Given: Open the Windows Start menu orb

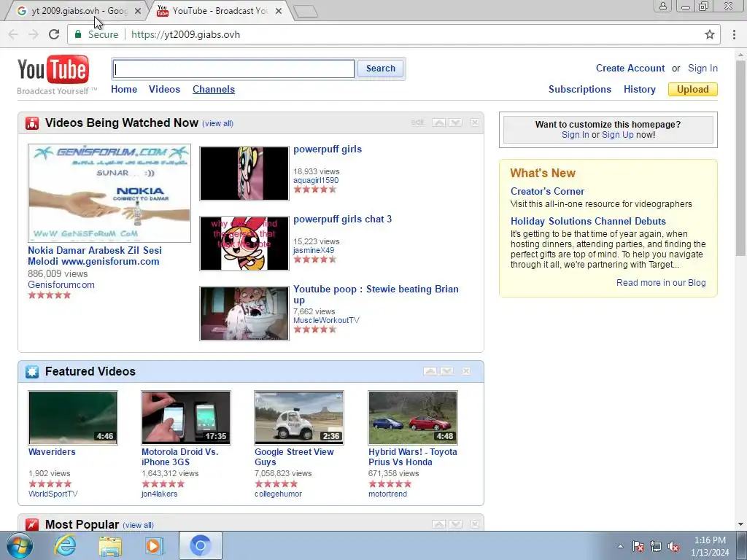Looking at the screenshot, I should pos(20,545).
